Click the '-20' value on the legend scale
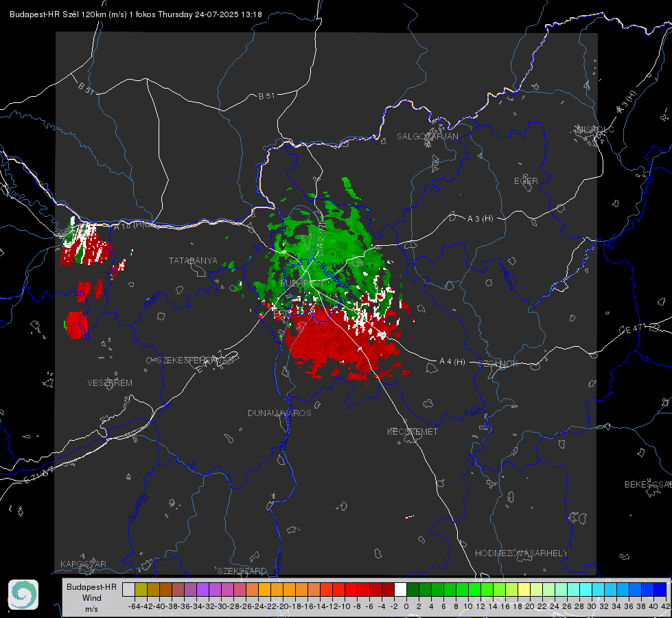672x618 pixels. coord(283,606)
